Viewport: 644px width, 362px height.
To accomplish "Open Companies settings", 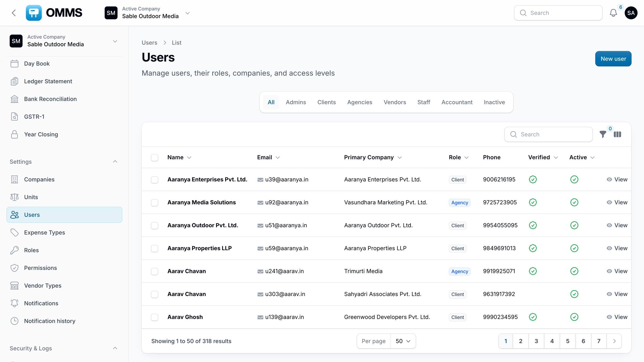I will click(x=64, y=179).
